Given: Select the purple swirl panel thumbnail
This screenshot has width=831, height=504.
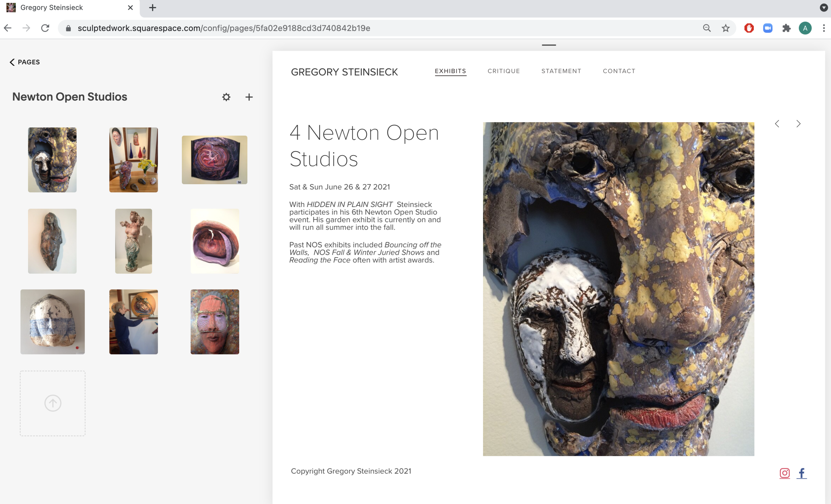Looking at the screenshot, I should click(x=214, y=160).
